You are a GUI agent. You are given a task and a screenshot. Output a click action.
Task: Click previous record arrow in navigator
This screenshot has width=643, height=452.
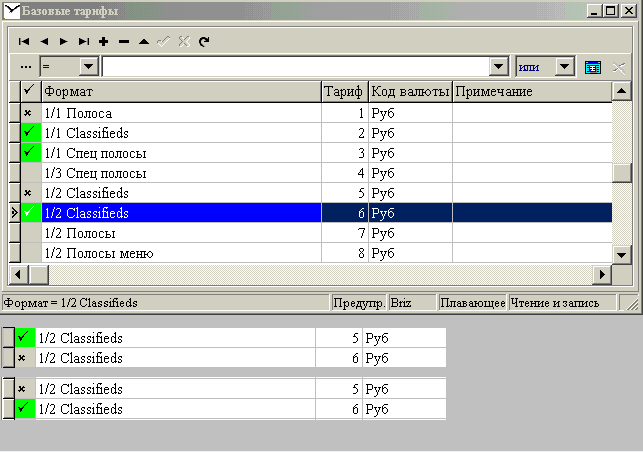(x=44, y=42)
